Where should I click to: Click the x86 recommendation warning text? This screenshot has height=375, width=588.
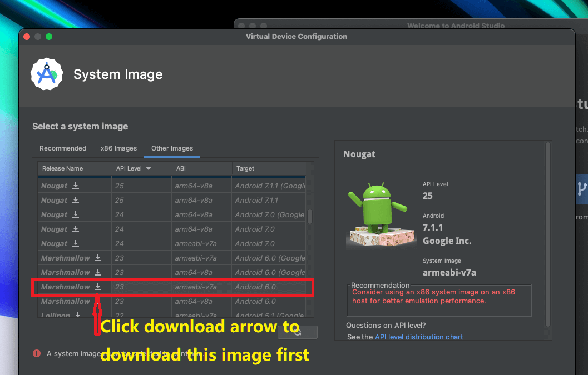click(433, 296)
